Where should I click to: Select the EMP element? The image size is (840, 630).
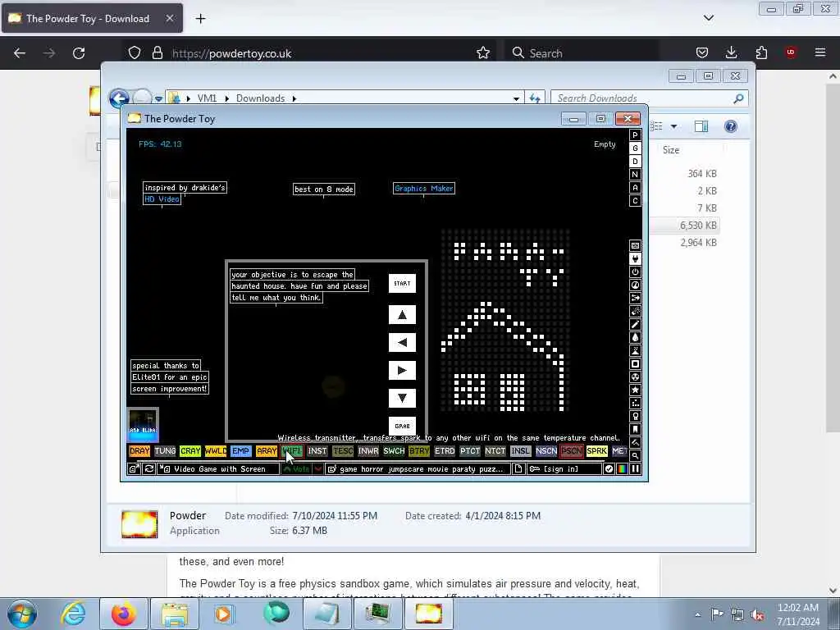240,451
